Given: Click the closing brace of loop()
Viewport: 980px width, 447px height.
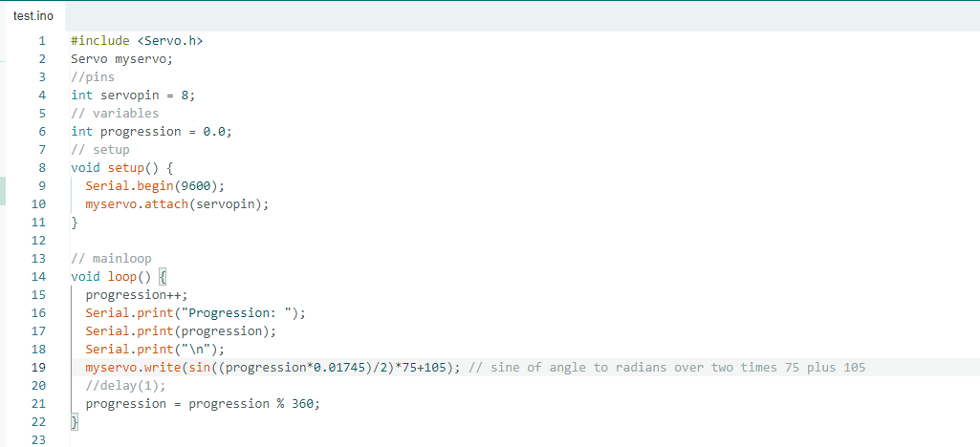Looking at the screenshot, I should pos(75,421).
